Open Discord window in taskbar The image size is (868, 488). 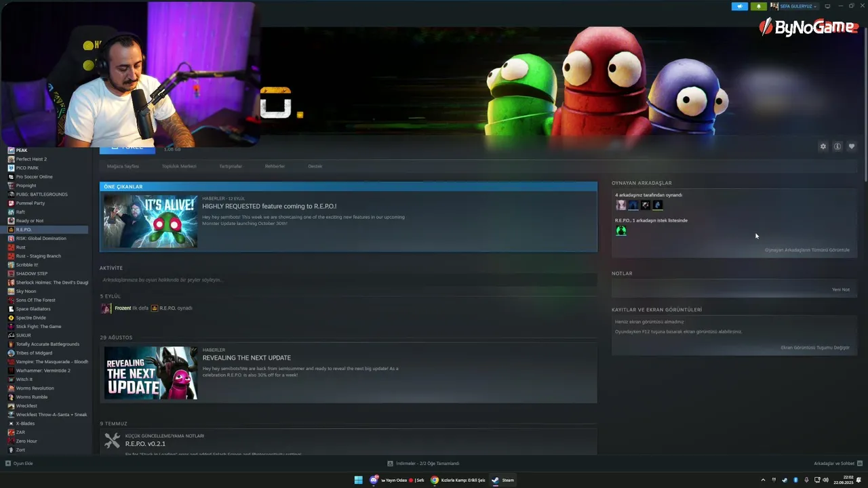[398, 480]
